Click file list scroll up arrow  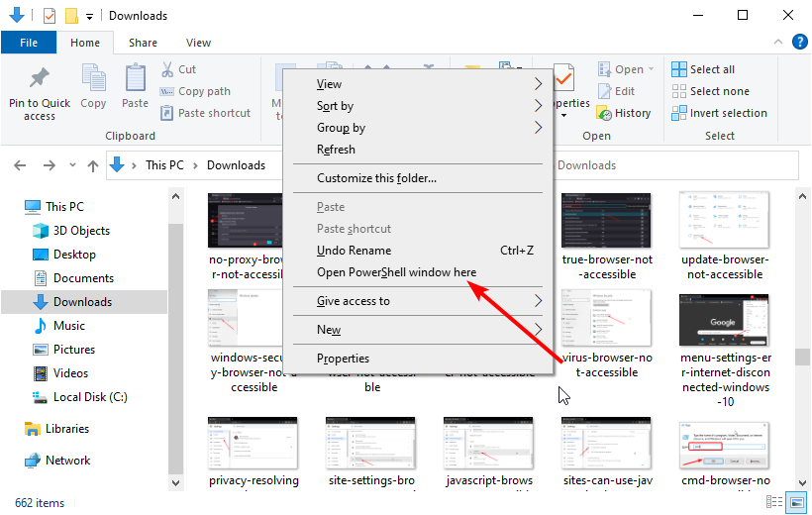click(802, 196)
